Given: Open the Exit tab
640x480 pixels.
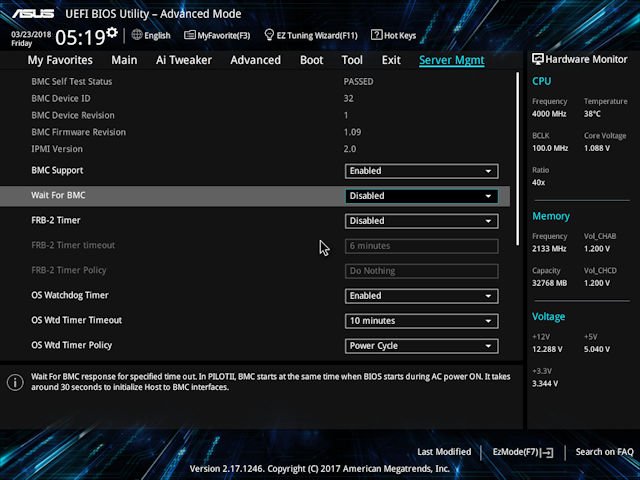Looking at the screenshot, I should [x=391, y=60].
